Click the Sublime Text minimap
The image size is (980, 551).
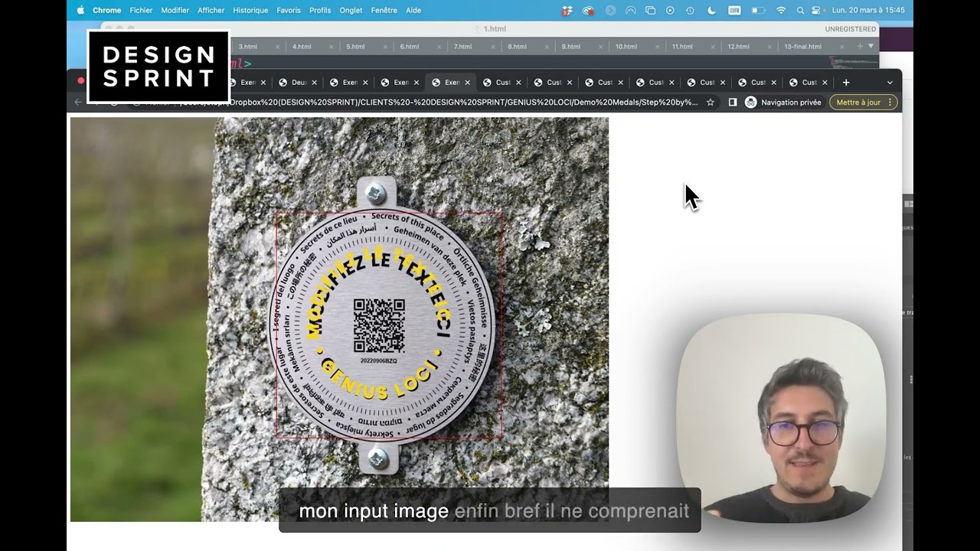click(x=853, y=63)
